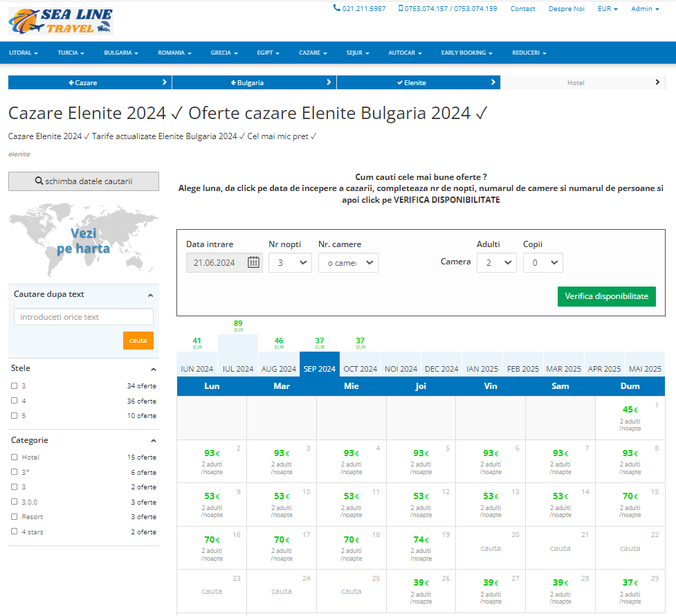Open the Adulti dropdown
The image size is (676, 616).
click(x=497, y=263)
